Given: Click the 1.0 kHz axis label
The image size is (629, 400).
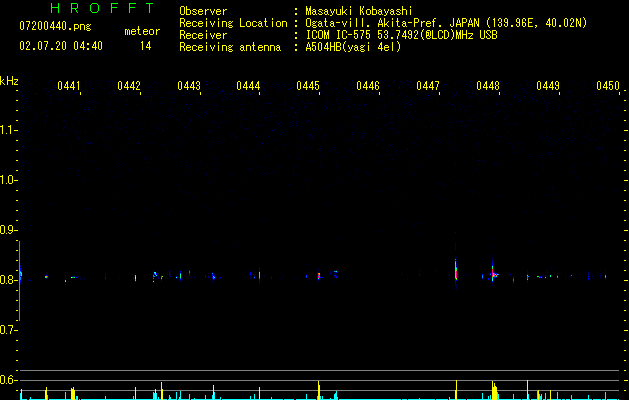Looking at the screenshot, I should [x=8, y=180].
